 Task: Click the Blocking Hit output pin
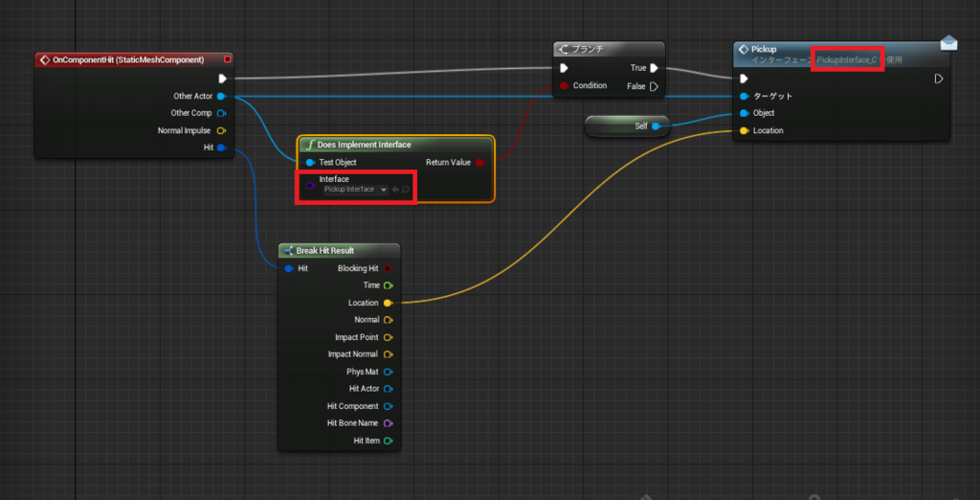coord(389,268)
